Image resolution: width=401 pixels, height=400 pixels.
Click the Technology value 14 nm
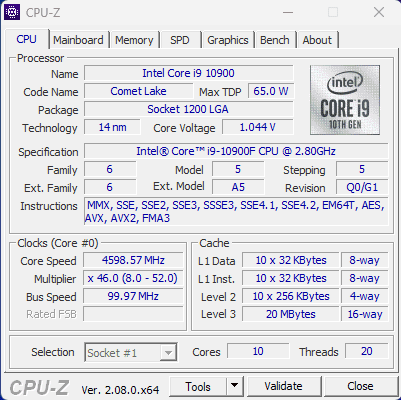[112, 127]
